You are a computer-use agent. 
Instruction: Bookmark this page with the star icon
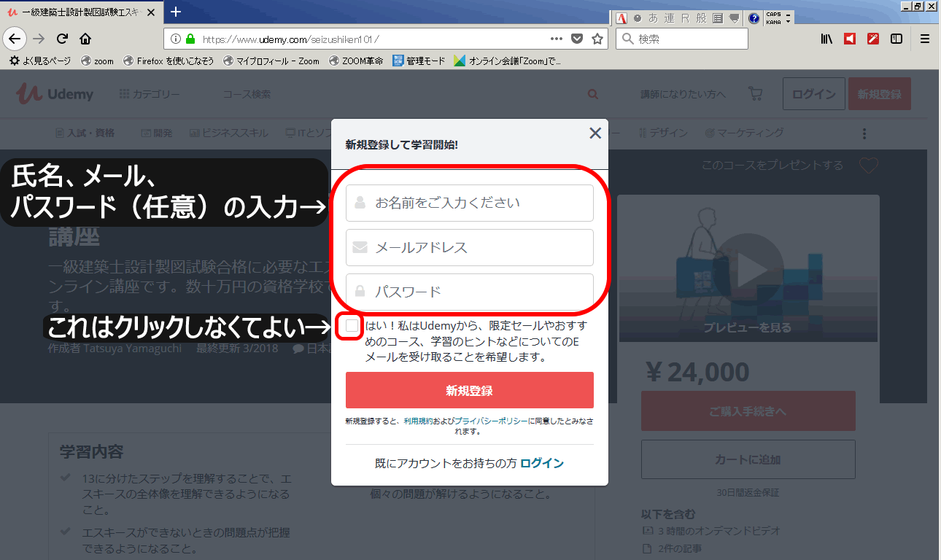click(x=597, y=39)
